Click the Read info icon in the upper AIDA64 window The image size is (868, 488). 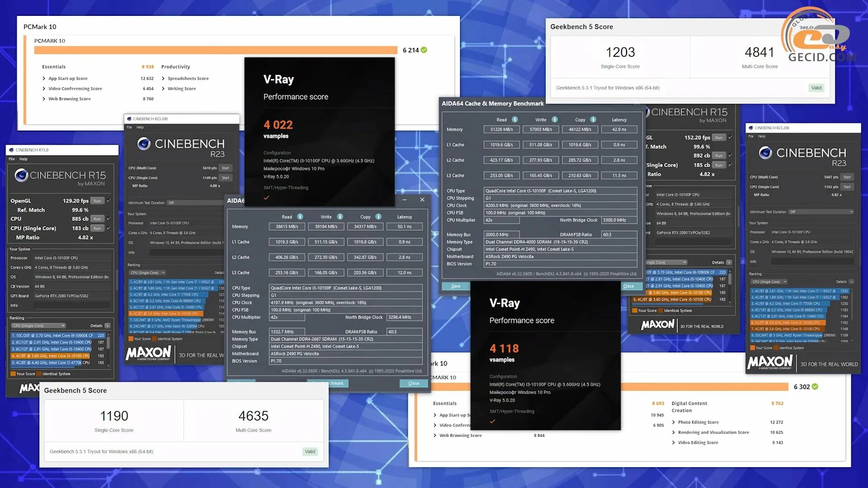(x=515, y=120)
